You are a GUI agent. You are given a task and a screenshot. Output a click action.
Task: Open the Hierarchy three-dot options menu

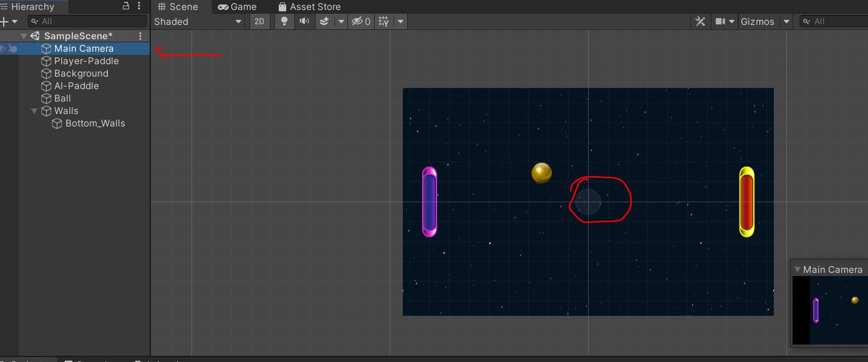(139, 6)
